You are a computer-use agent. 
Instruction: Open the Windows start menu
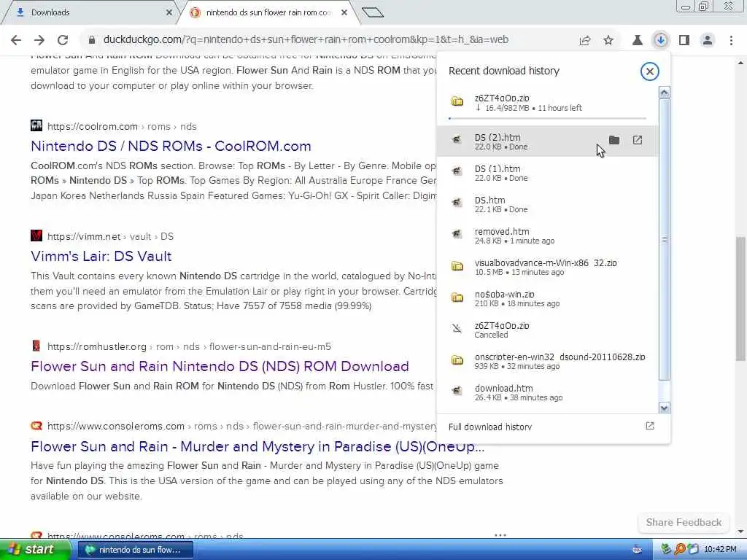(x=34, y=550)
